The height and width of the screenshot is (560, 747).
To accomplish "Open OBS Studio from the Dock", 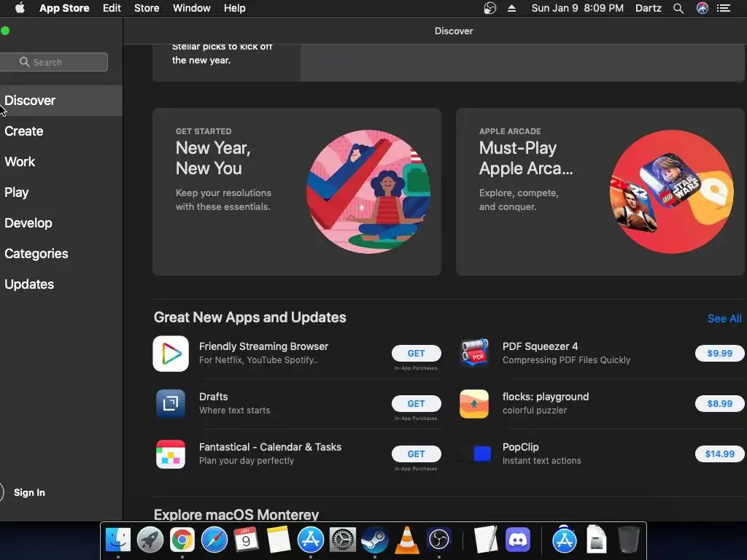I will 438,540.
